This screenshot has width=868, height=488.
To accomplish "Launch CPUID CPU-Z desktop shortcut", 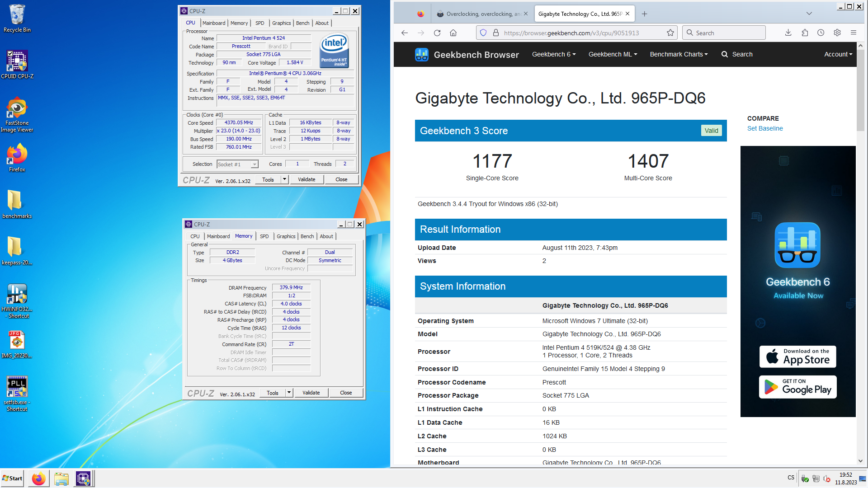I will tap(17, 65).
